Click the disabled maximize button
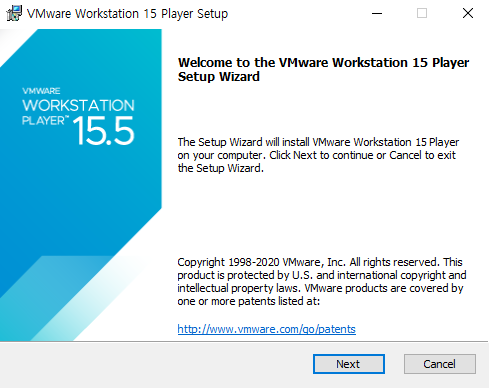 422,13
